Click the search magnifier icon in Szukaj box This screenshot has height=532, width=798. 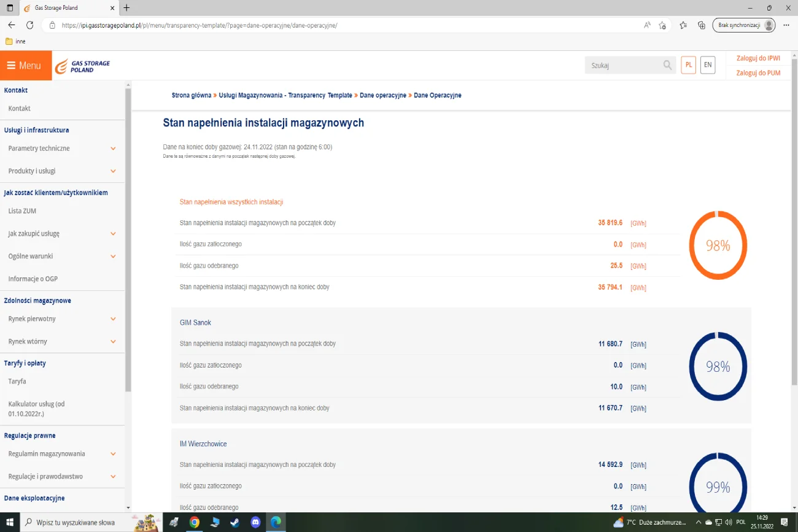click(667, 65)
